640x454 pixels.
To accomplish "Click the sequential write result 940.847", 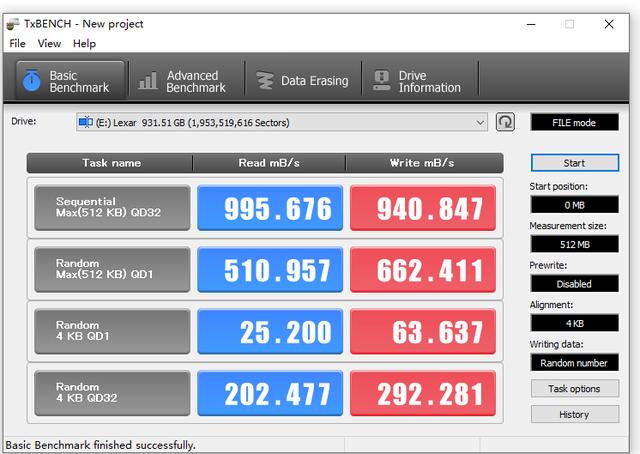I will (x=423, y=208).
